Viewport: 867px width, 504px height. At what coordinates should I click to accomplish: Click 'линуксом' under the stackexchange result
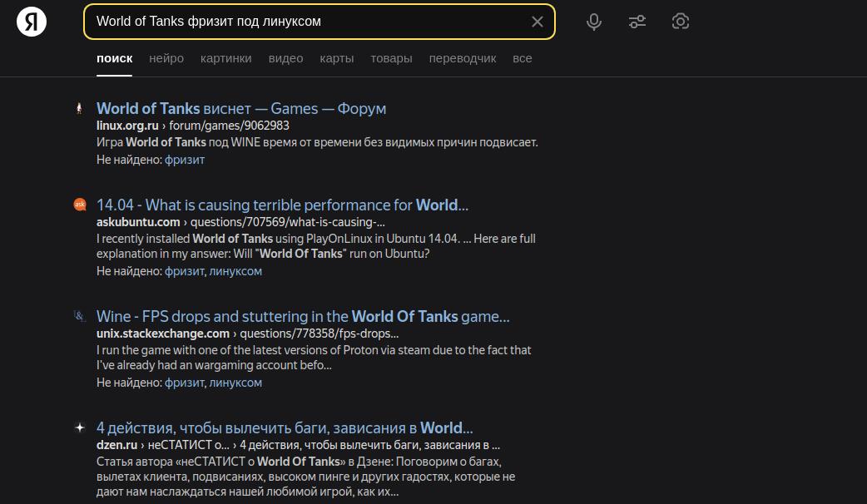[235, 383]
